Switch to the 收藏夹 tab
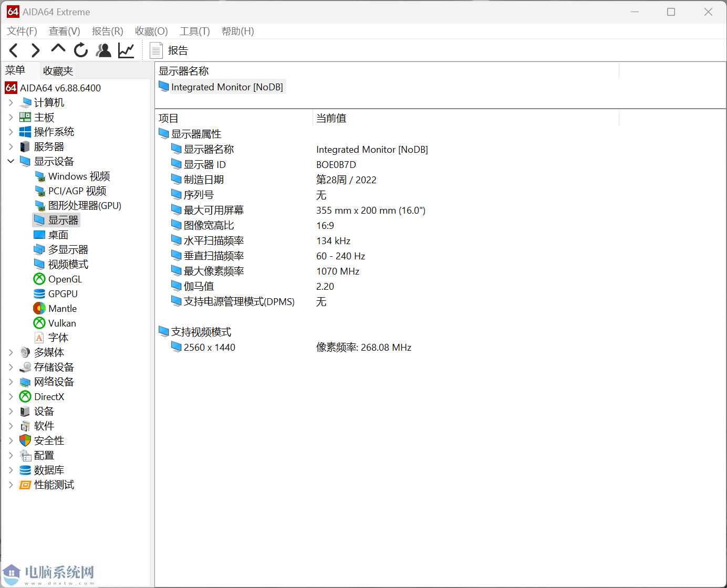This screenshot has width=727, height=588. (x=58, y=71)
